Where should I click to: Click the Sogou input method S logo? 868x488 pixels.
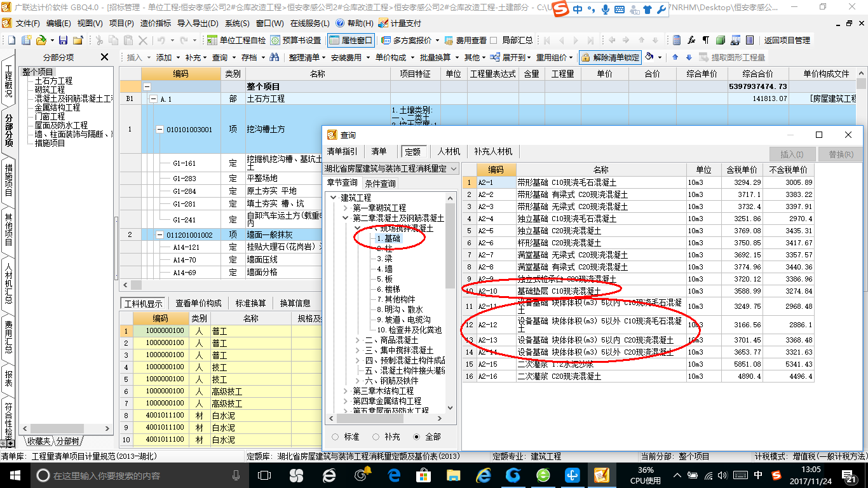[x=560, y=10]
